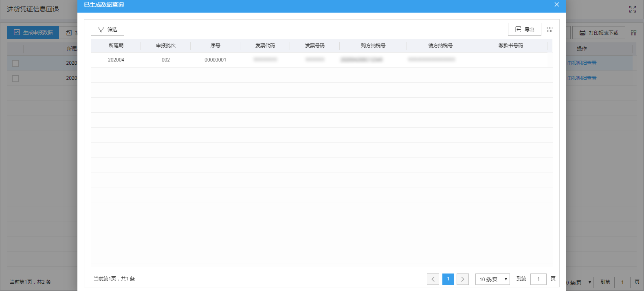Open the 筛选 filter button

point(108,29)
